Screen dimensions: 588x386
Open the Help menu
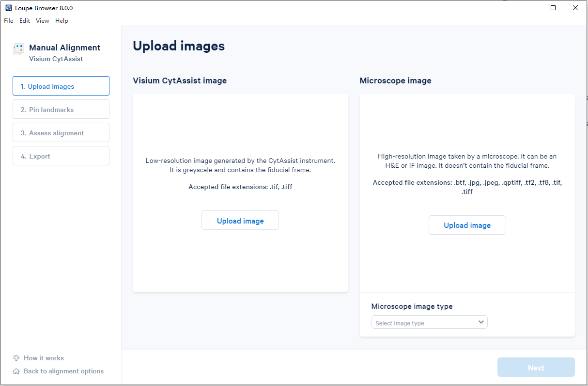point(62,21)
